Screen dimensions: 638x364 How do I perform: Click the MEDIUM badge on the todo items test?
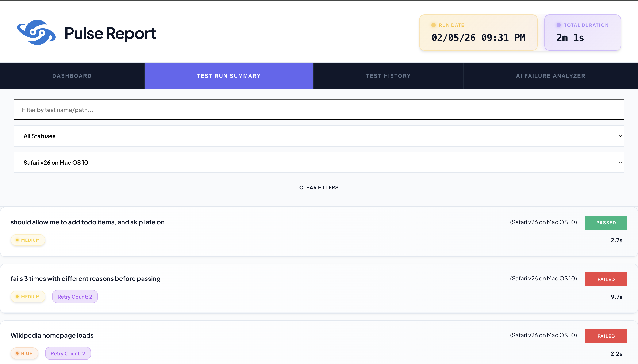(x=28, y=240)
